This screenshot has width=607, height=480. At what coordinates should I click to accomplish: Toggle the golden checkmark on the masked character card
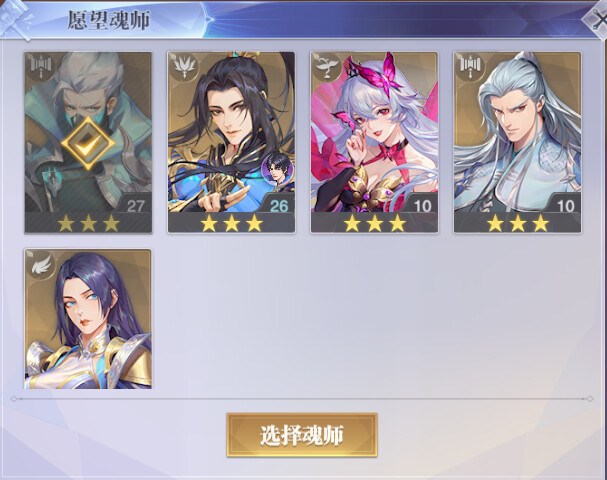click(88, 143)
